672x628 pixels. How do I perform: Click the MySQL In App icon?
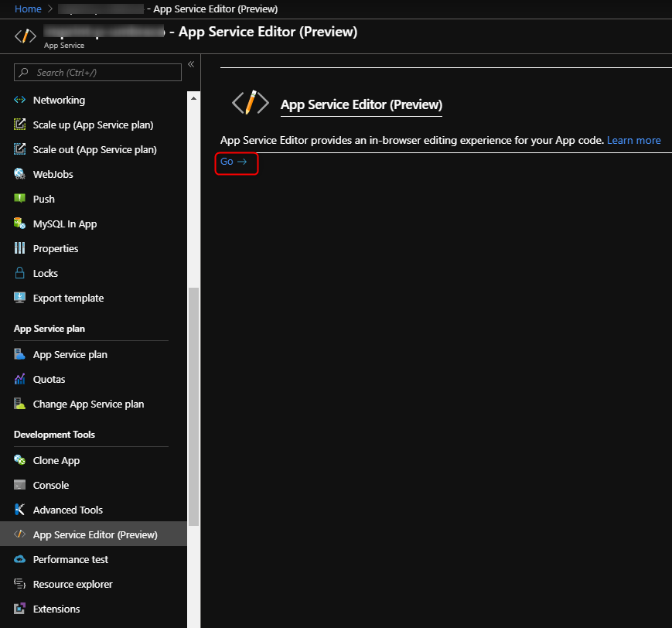click(20, 224)
